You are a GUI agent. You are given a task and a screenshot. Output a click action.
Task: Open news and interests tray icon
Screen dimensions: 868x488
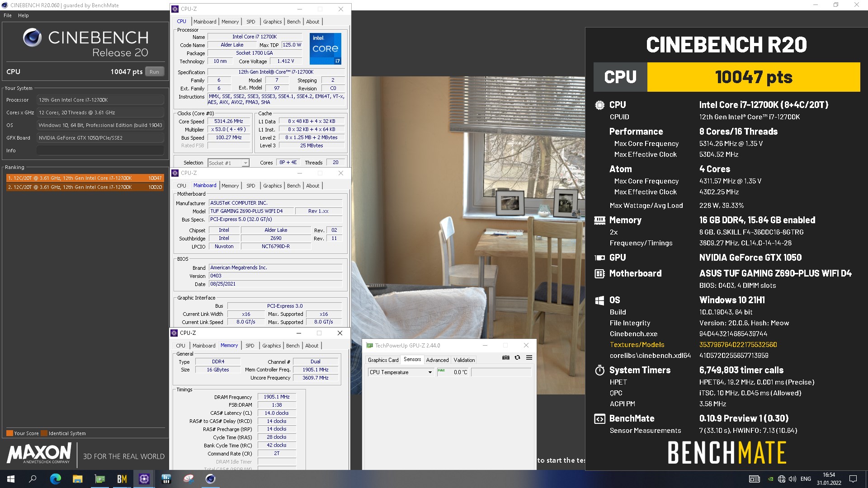pos(755,479)
